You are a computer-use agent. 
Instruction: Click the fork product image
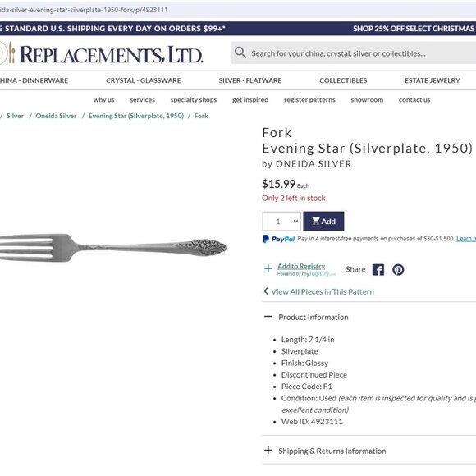(113, 247)
